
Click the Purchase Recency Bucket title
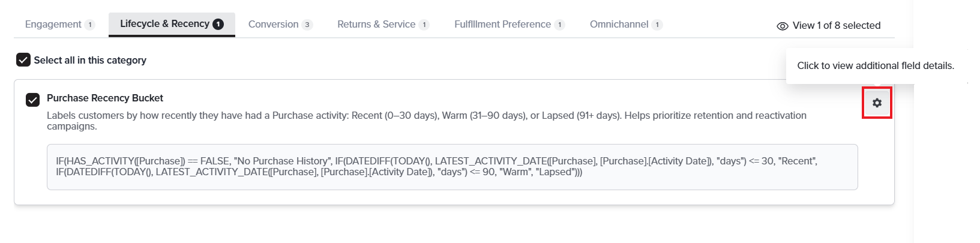click(105, 98)
